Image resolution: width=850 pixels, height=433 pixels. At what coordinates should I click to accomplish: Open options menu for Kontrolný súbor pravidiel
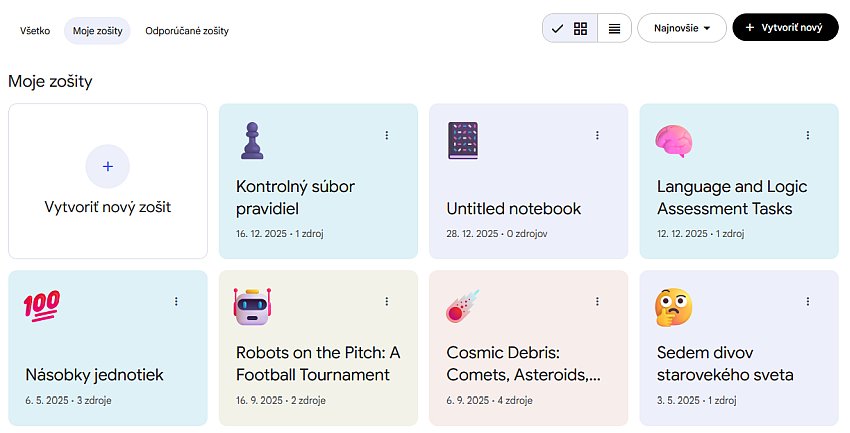tap(387, 135)
